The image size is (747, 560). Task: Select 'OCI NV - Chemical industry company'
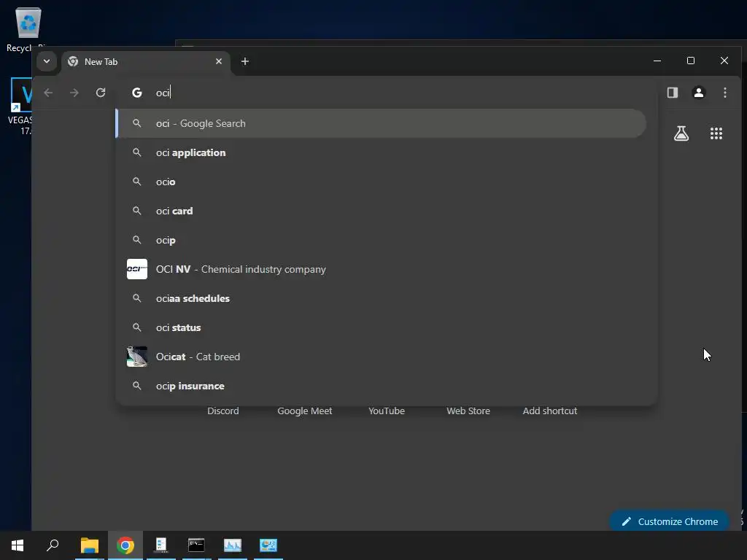click(x=381, y=269)
